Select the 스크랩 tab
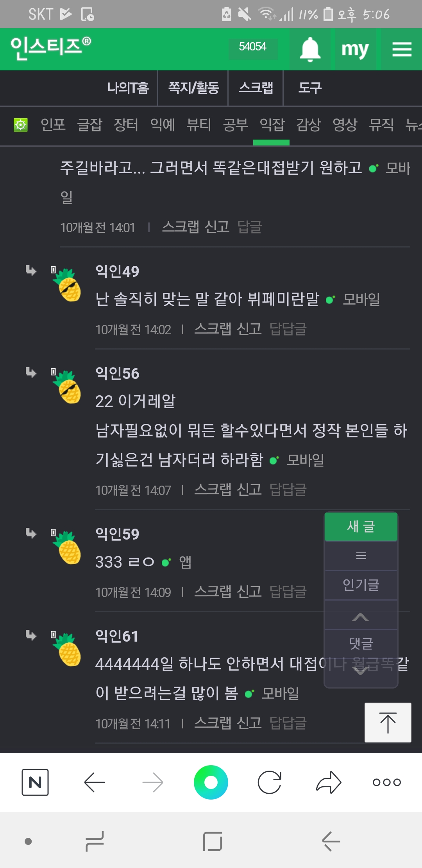This screenshot has width=422, height=868. (256, 88)
